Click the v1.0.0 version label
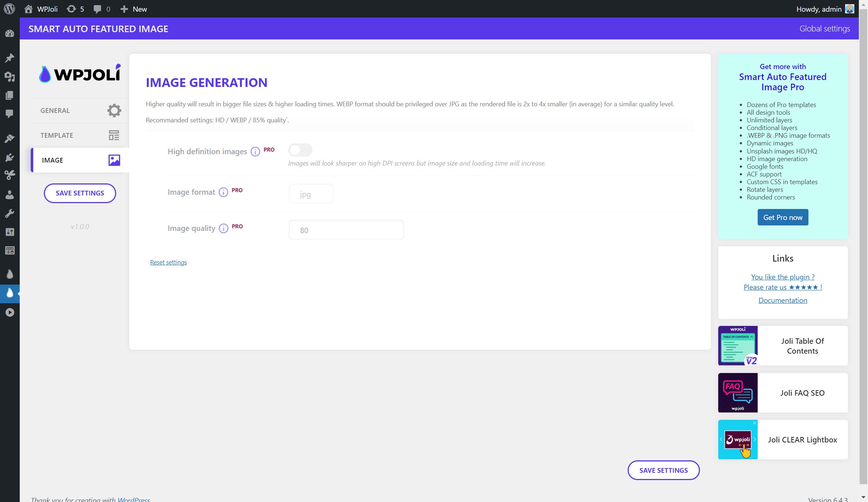Image resolution: width=868 pixels, height=502 pixels. point(80,227)
